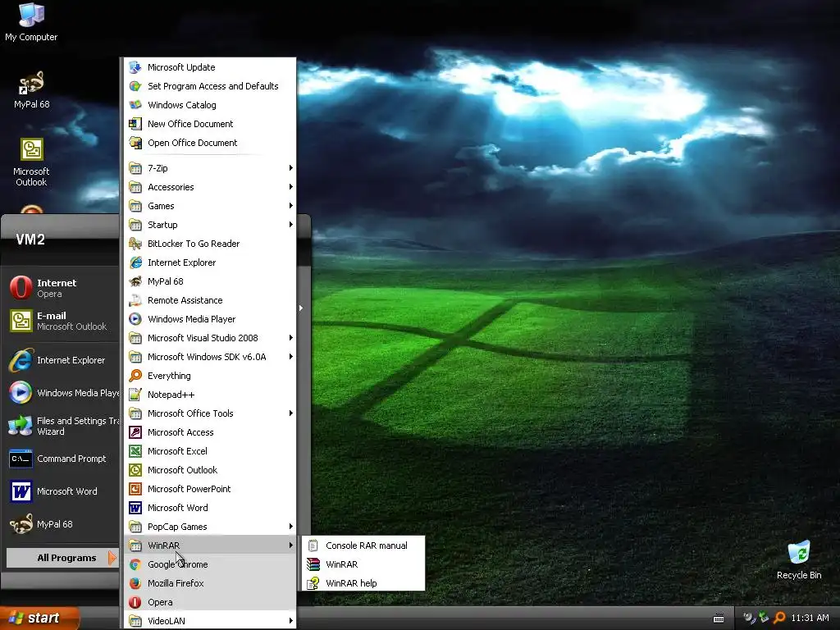Launch Internet Explorer from All Programs list
The image size is (840, 630).
[x=210, y=262]
